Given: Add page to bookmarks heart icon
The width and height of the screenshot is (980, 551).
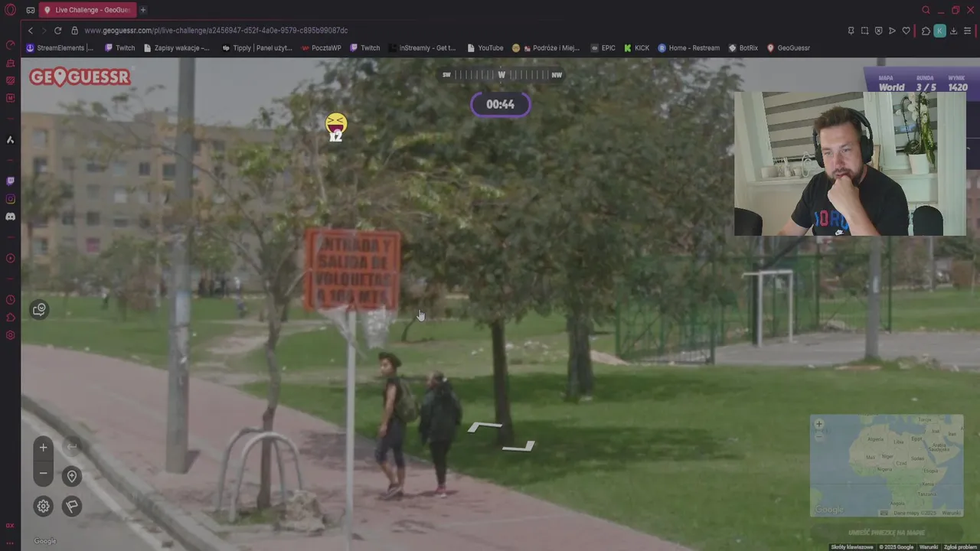Looking at the screenshot, I should (906, 31).
